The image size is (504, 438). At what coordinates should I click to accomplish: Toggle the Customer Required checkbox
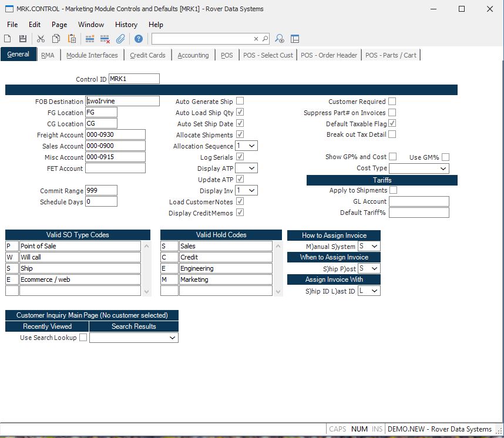coord(392,101)
